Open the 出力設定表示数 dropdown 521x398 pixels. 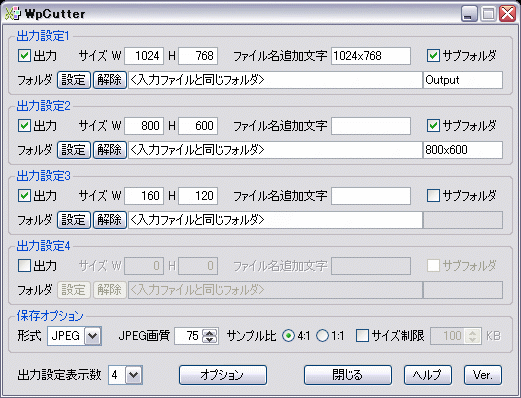(x=134, y=375)
